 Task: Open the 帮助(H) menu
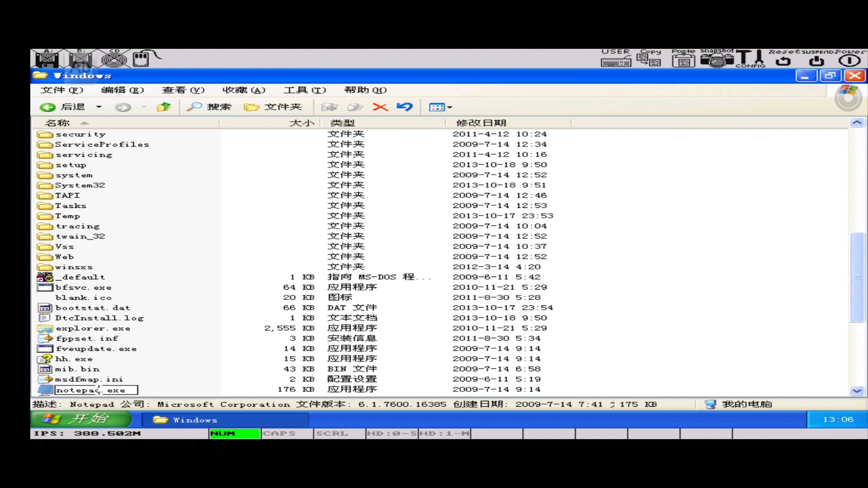point(365,90)
